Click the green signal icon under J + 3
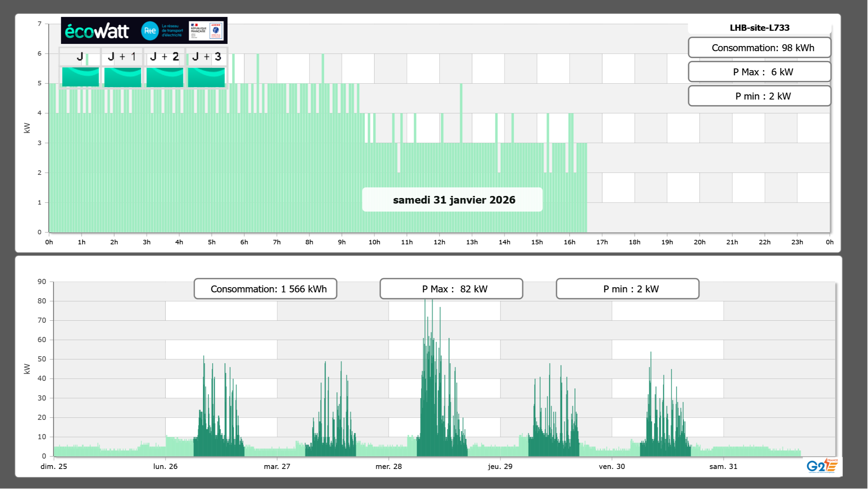The width and height of the screenshot is (868, 489). (206, 77)
